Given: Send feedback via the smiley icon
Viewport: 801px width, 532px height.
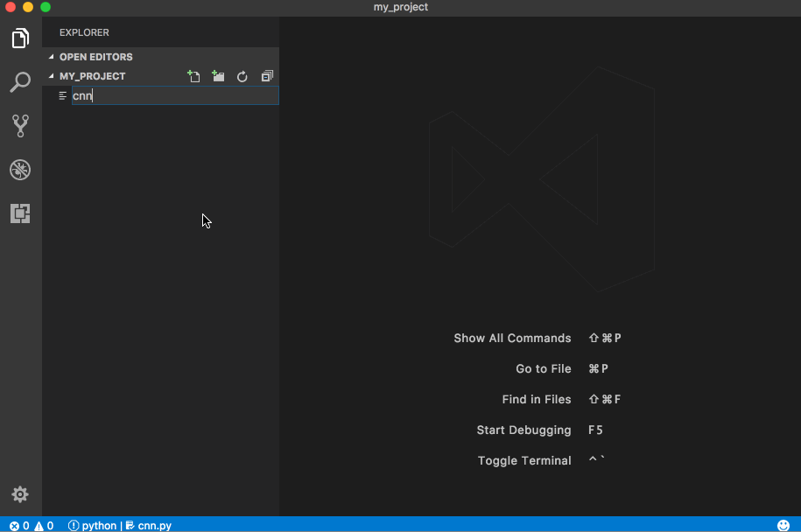Looking at the screenshot, I should click(x=783, y=525).
